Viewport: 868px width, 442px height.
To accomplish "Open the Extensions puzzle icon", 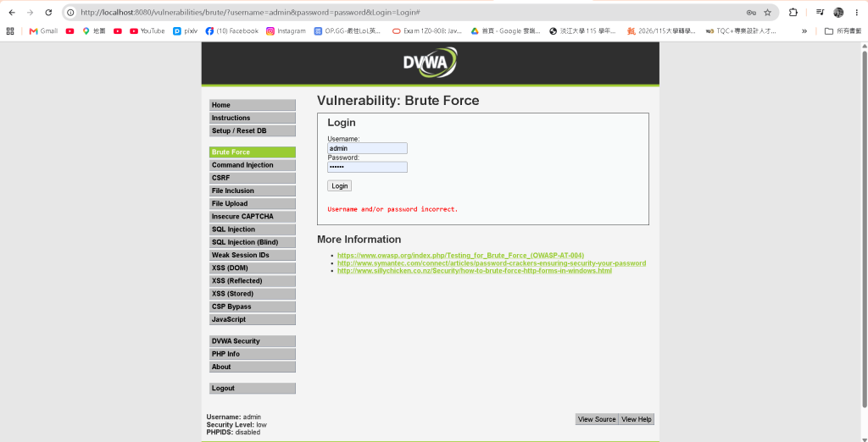I will [793, 12].
